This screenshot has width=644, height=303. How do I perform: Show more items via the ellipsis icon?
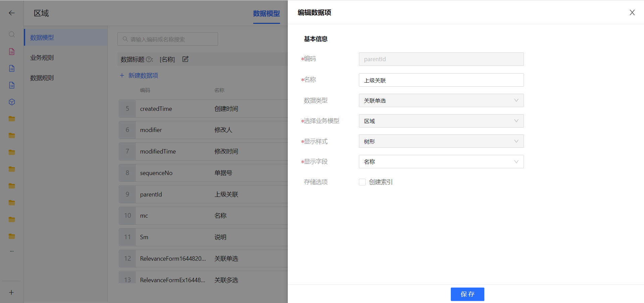coord(12,251)
